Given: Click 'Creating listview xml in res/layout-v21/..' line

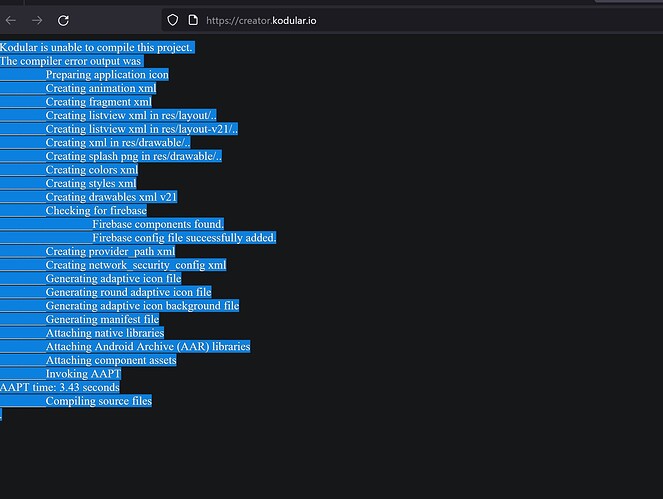Looking at the screenshot, I should click(x=142, y=129).
